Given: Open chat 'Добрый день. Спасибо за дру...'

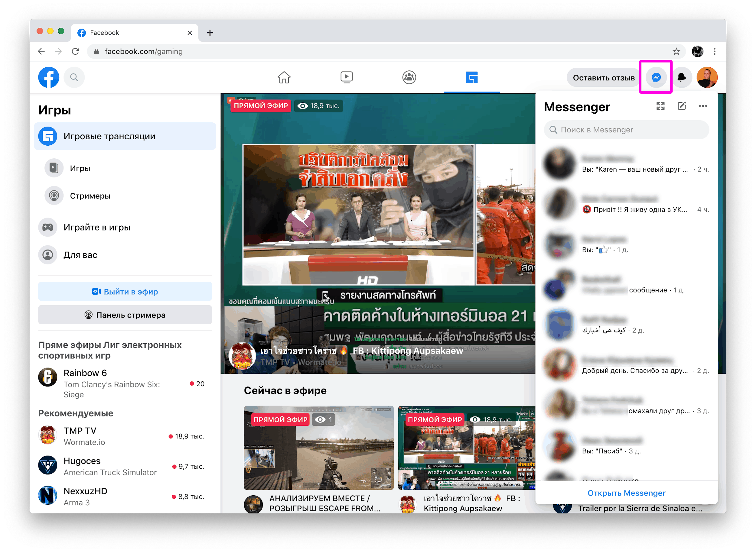Looking at the screenshot, I should pos(626,365).
